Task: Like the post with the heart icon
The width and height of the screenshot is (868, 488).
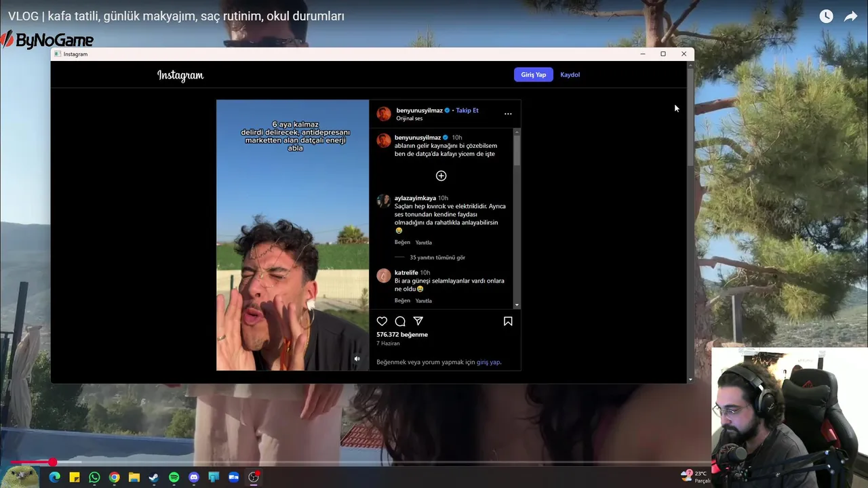Action: coord(382,321)
